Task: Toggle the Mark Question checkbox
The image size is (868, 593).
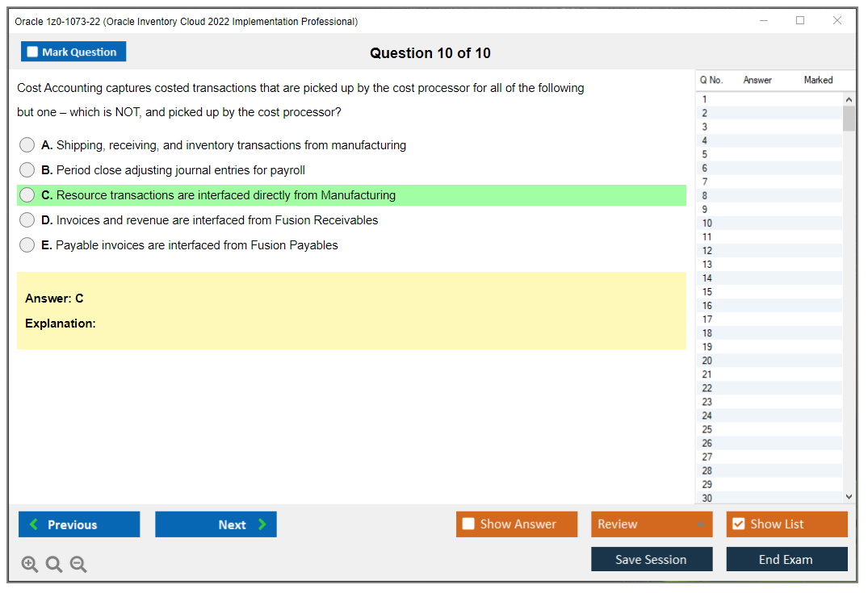Action: (31, 51)
